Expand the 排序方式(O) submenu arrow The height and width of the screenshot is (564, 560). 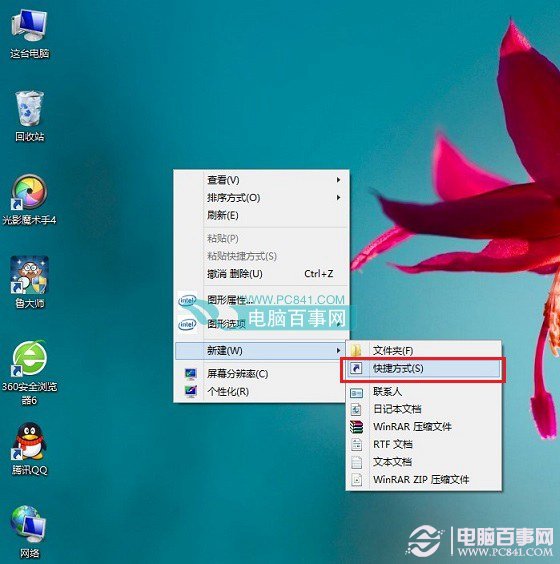tap(338, 197)
